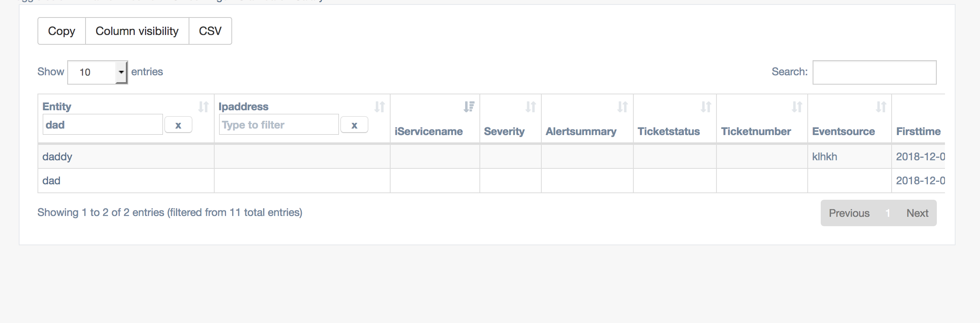This screenshot has height=323, width=980.
Task: Sort the Alertsummary column
Action: [623, 107]
